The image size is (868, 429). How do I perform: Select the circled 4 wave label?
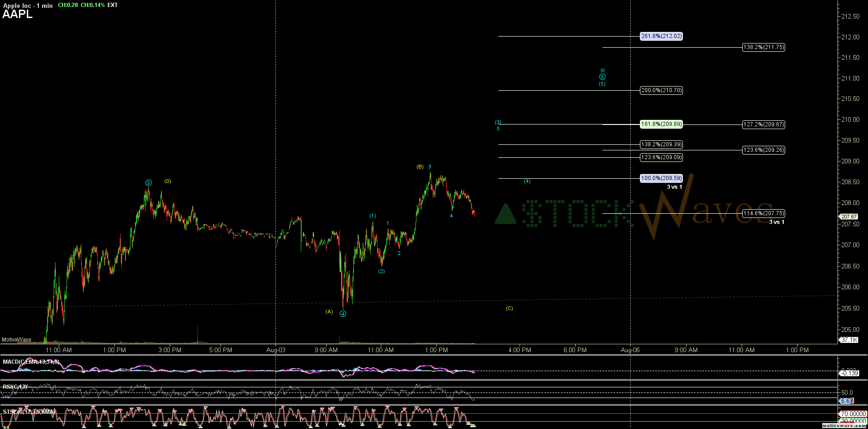point(343,314)
